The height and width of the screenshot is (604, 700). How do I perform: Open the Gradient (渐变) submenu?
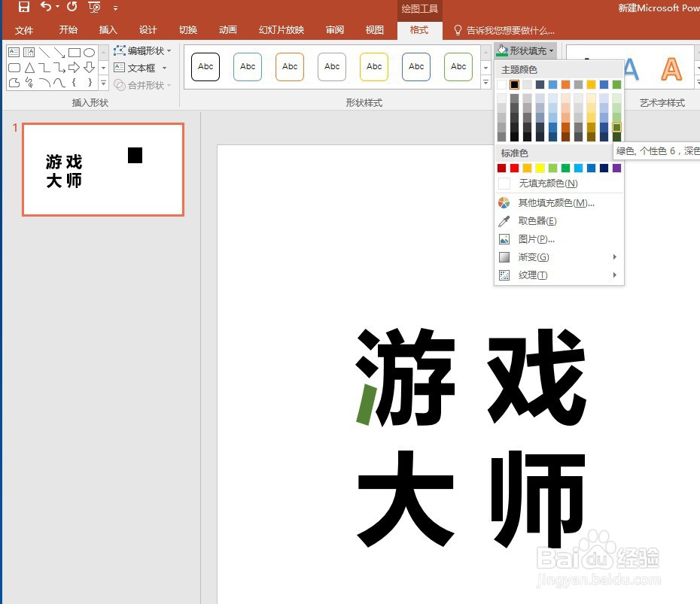coord(559,257)
